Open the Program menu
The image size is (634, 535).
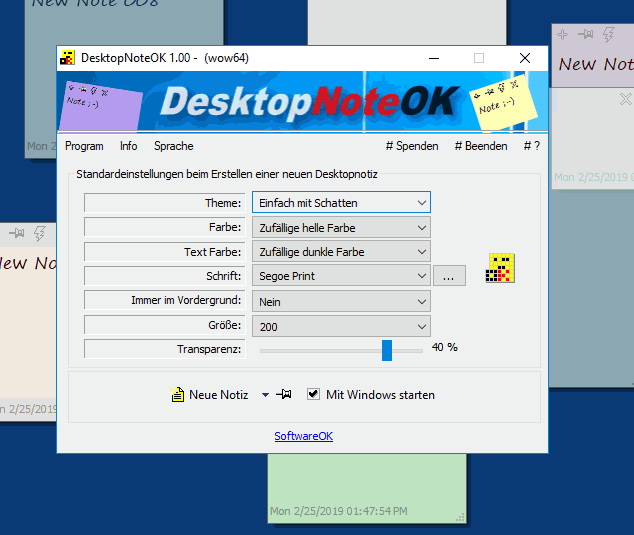click(x=84, y=146)
